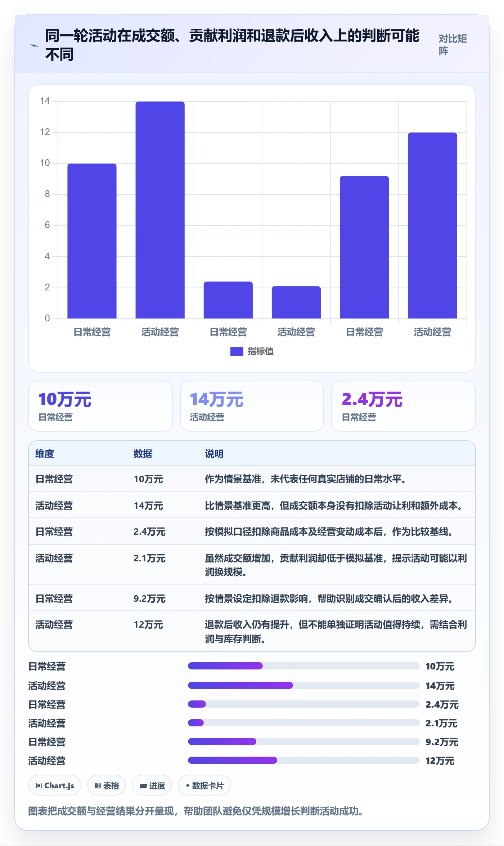The image size is (504, 846).
Task: Click the 数据卡片 tag chip
Action: 204,785
